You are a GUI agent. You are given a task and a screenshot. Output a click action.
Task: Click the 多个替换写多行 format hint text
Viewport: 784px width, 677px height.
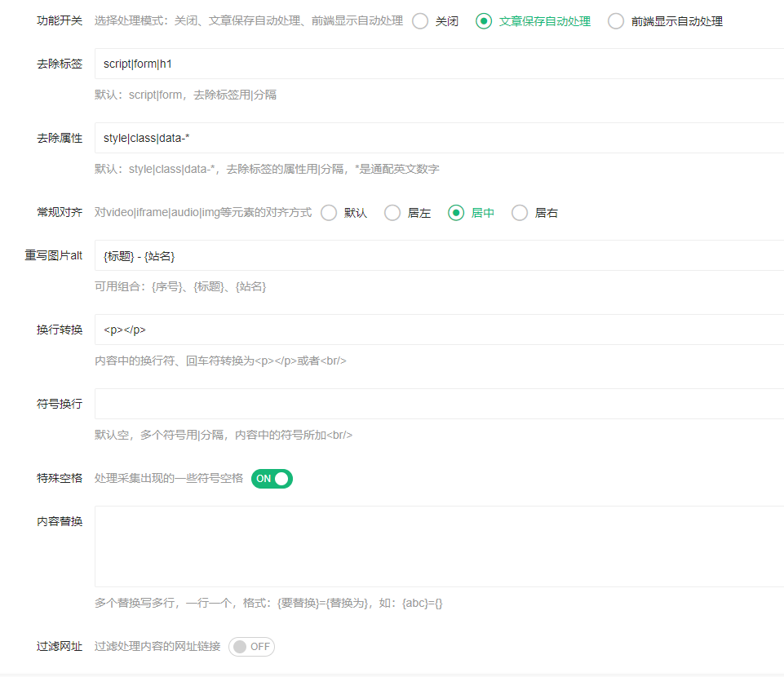tap(268, 604)
